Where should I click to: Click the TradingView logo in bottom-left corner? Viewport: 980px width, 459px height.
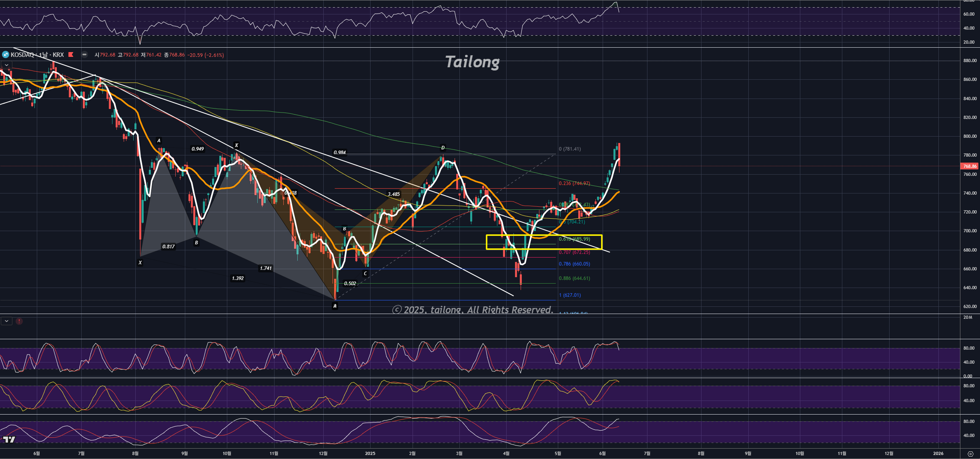point(9,439)
